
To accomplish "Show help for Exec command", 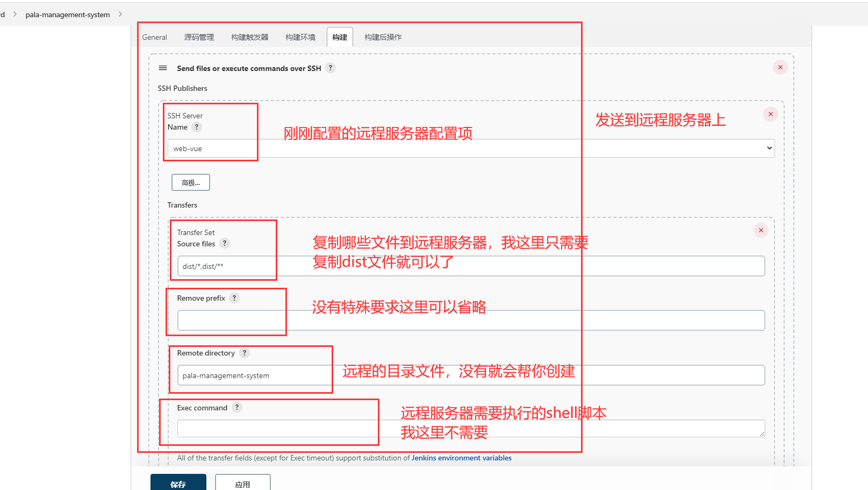I will 237,407.
